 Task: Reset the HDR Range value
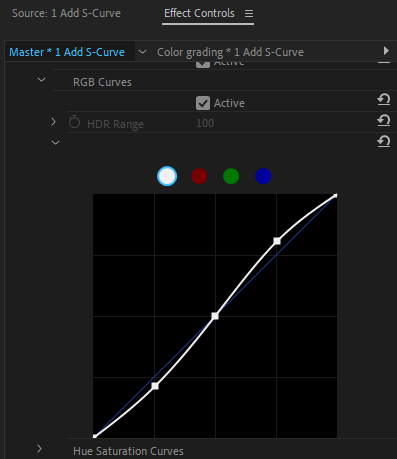pyautogui.click(x=383, y=120)
